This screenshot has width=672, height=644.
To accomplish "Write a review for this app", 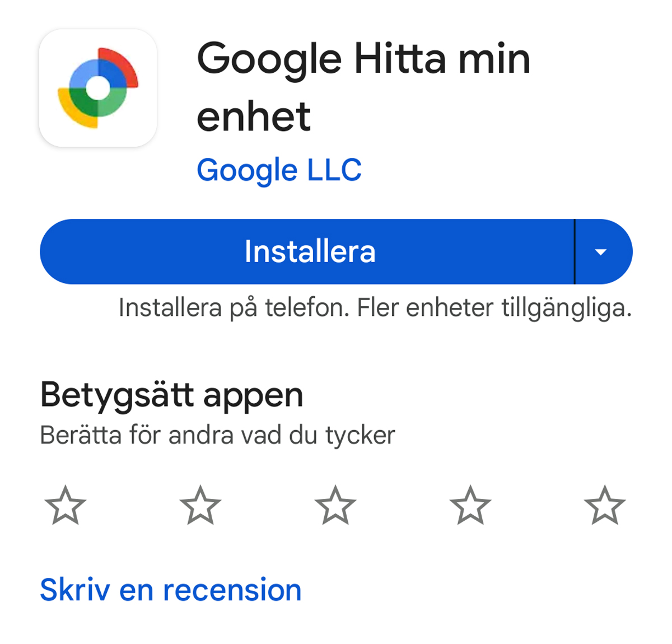I will coord(171,590).
